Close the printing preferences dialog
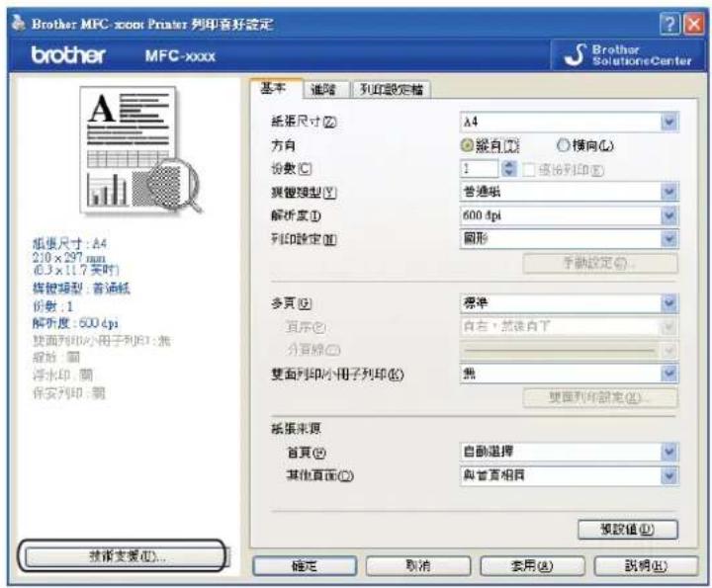 tap(694, 24)
